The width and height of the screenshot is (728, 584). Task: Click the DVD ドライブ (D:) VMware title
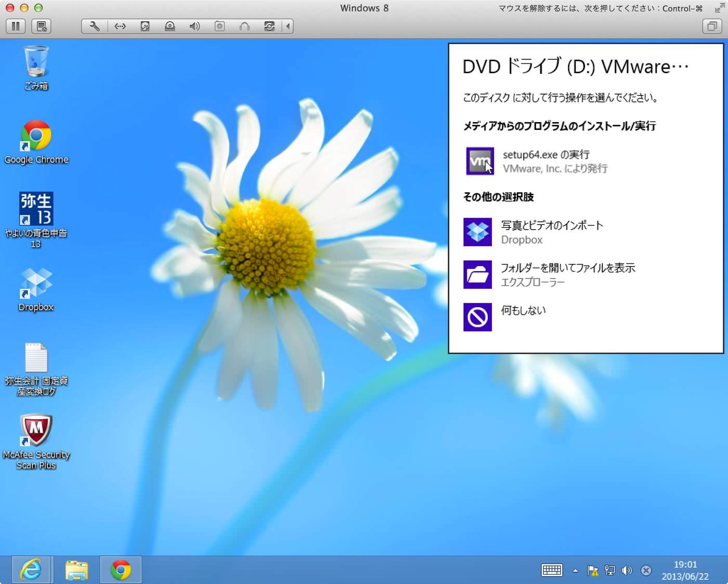click(576, 67)
